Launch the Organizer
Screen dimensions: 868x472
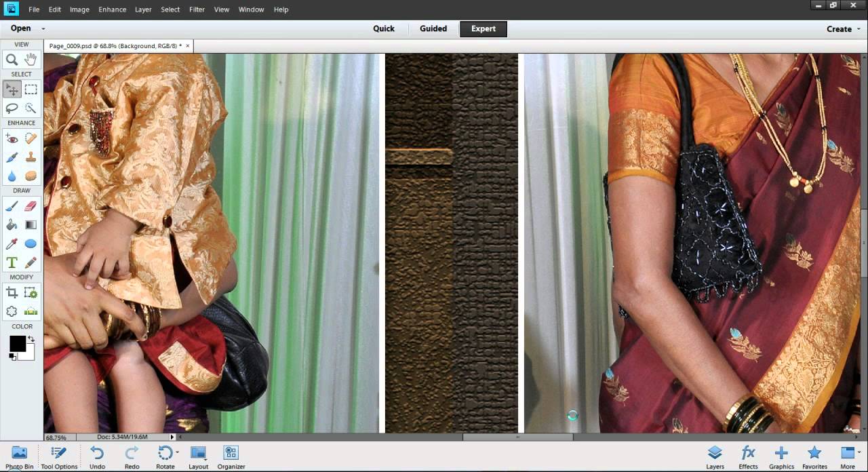pos(231,457)
